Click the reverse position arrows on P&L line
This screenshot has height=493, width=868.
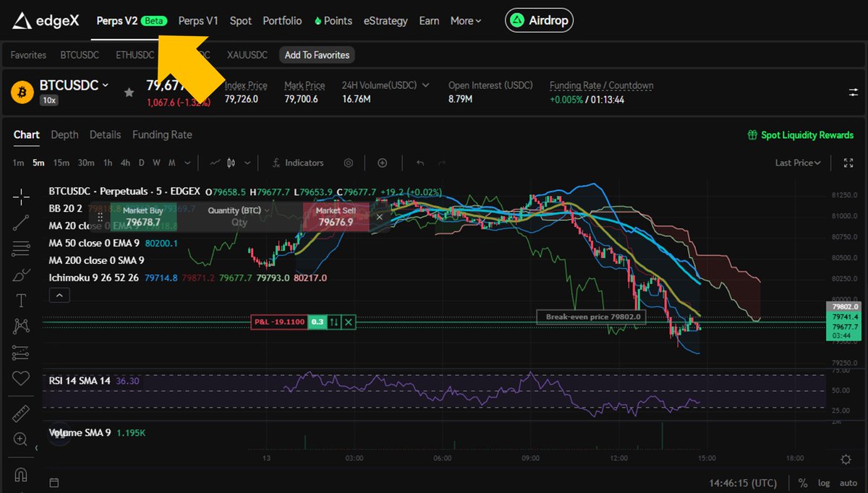[334, 322]
